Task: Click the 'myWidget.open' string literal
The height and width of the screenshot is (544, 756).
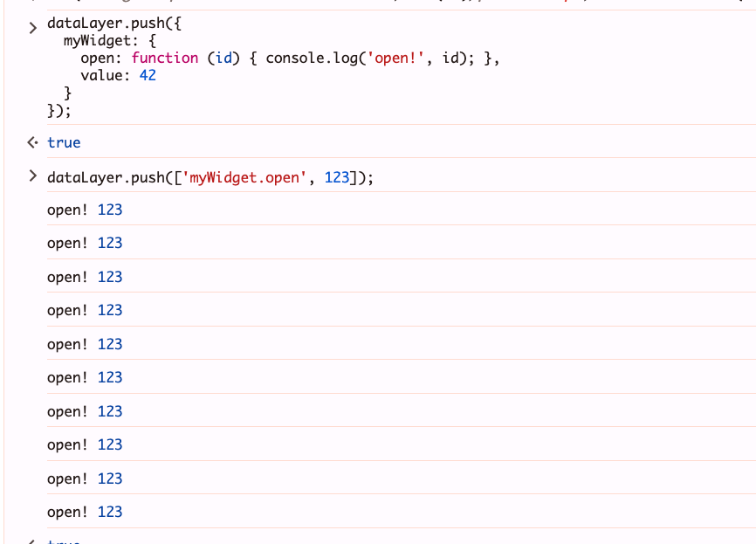Action: 244,177
